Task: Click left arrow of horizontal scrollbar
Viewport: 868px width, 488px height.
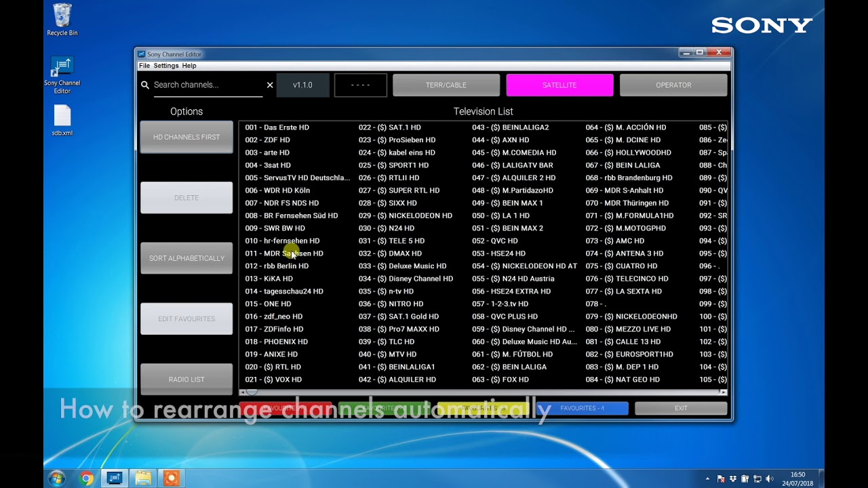Action: (243, 392)
